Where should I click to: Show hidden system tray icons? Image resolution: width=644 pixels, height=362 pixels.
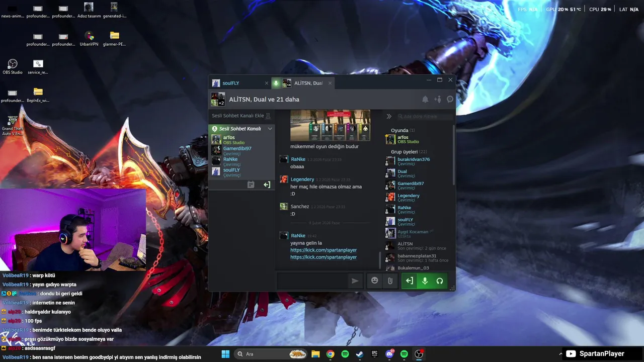point(560,354)
